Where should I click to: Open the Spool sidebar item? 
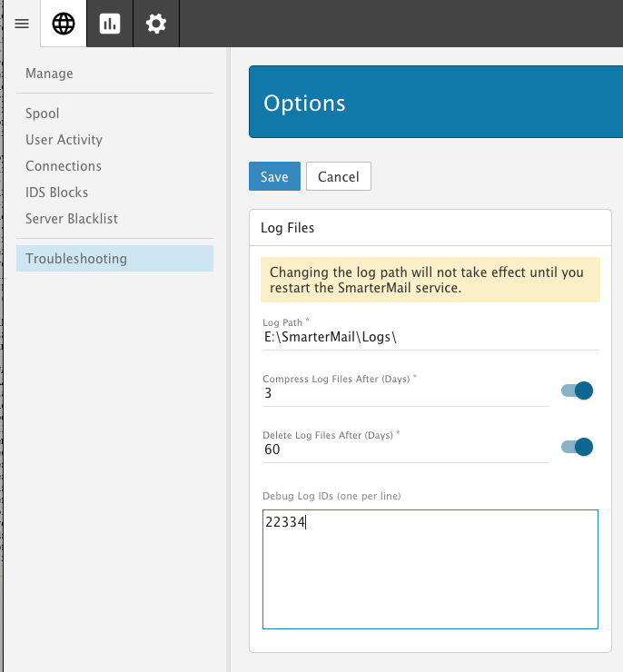(x=43, y=114)
